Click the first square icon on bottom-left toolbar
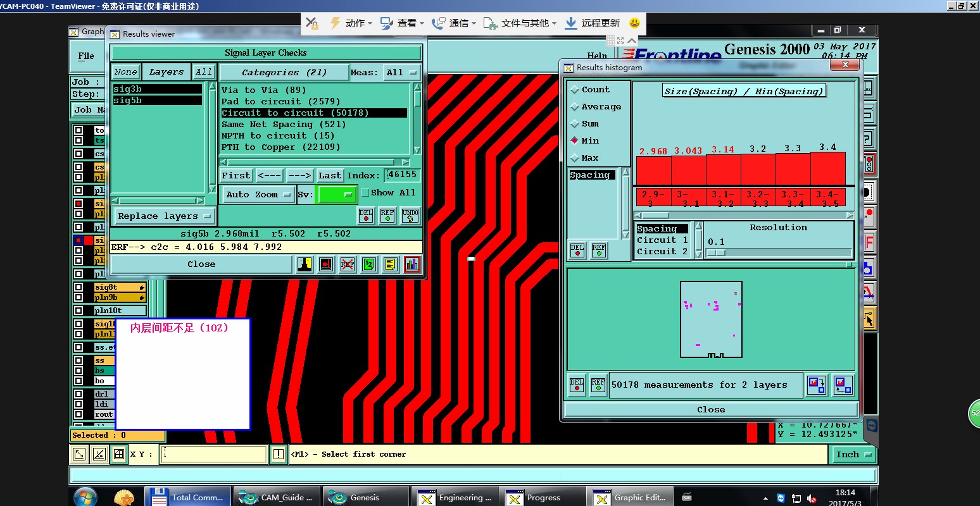 (79, 454)
